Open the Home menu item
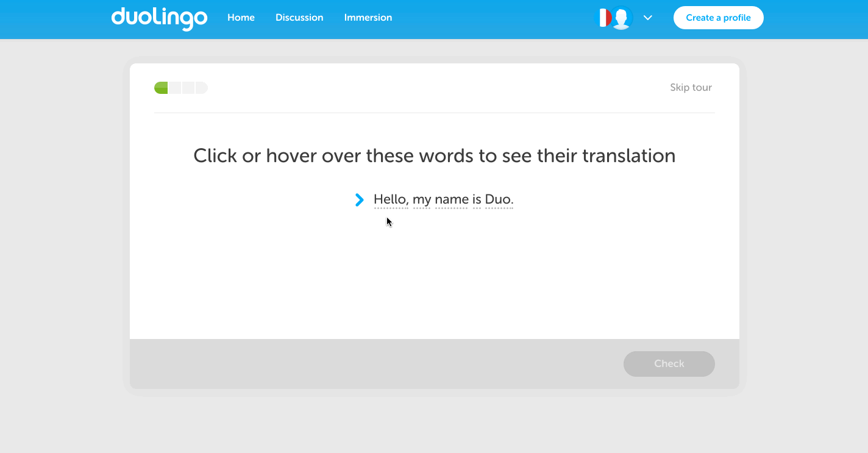868x453 pixels. pyautogui.click(x=241, y=18)
